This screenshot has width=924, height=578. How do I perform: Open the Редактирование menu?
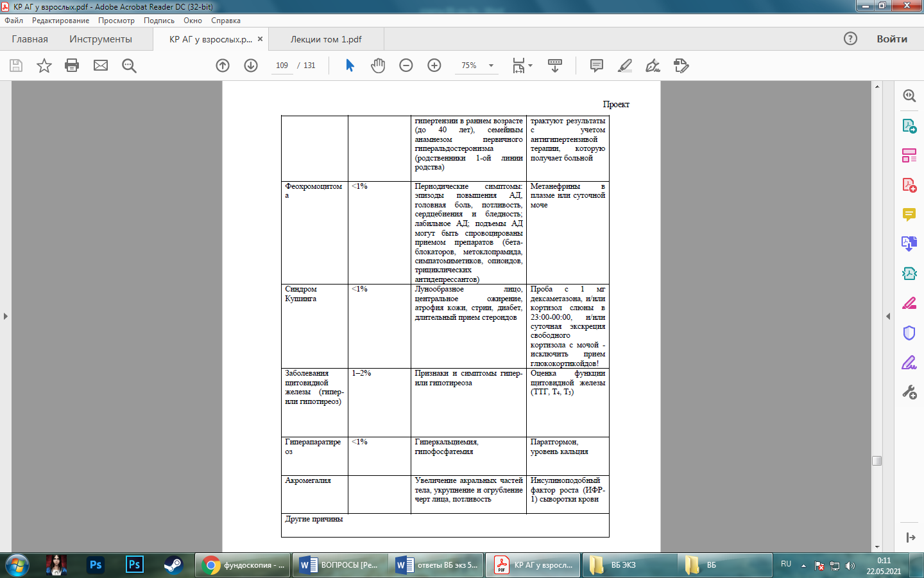(x=60, y=21)
